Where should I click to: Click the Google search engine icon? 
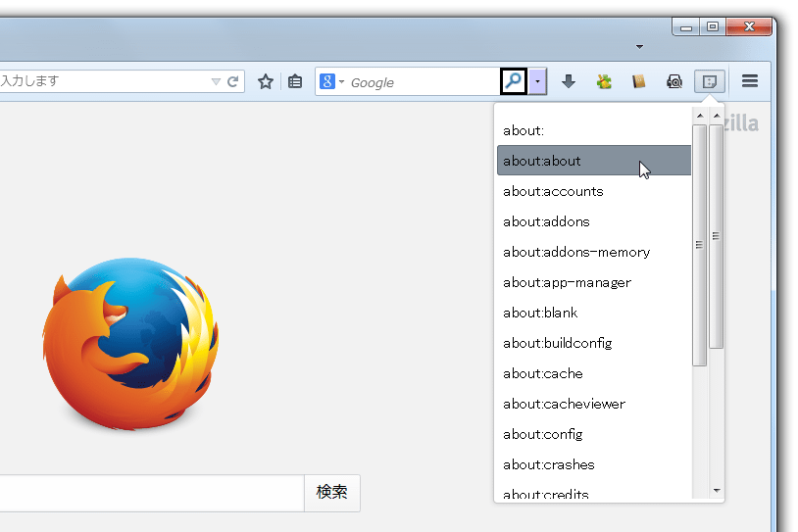point(327,81)
